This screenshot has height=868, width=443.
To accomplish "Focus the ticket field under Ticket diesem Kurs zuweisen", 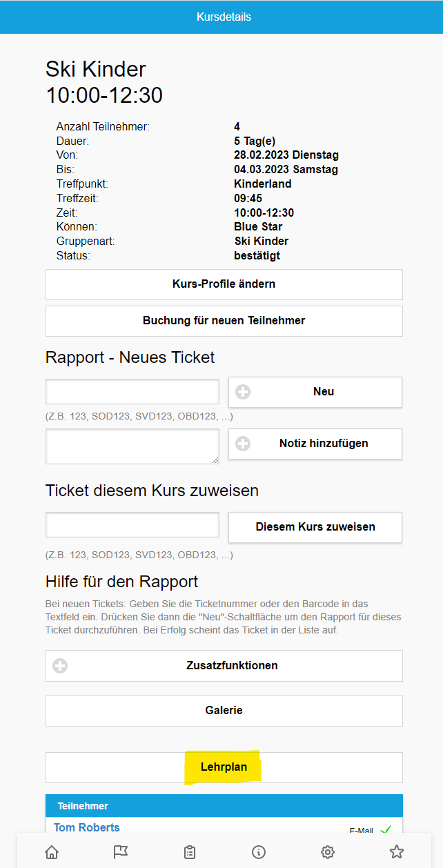I will [x=132, y=525].
